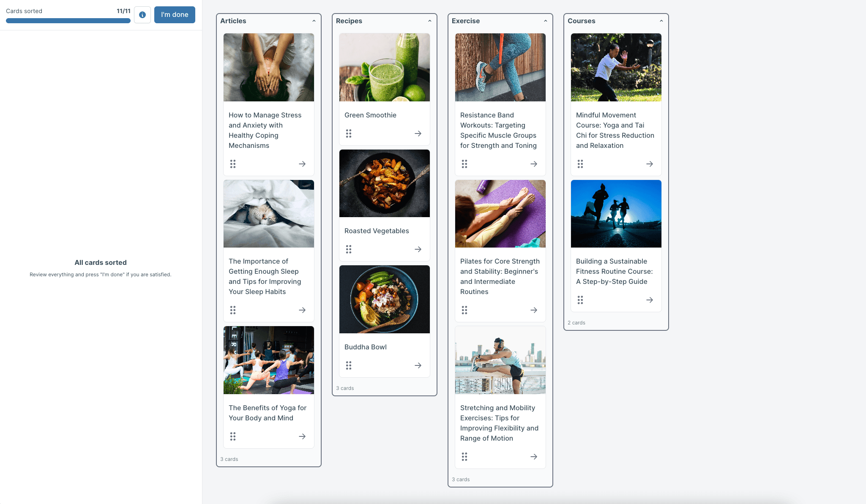Open arrow on Stretching and Mobility Exercises card
Screen dimensions: 866x504
coord(534,457)
